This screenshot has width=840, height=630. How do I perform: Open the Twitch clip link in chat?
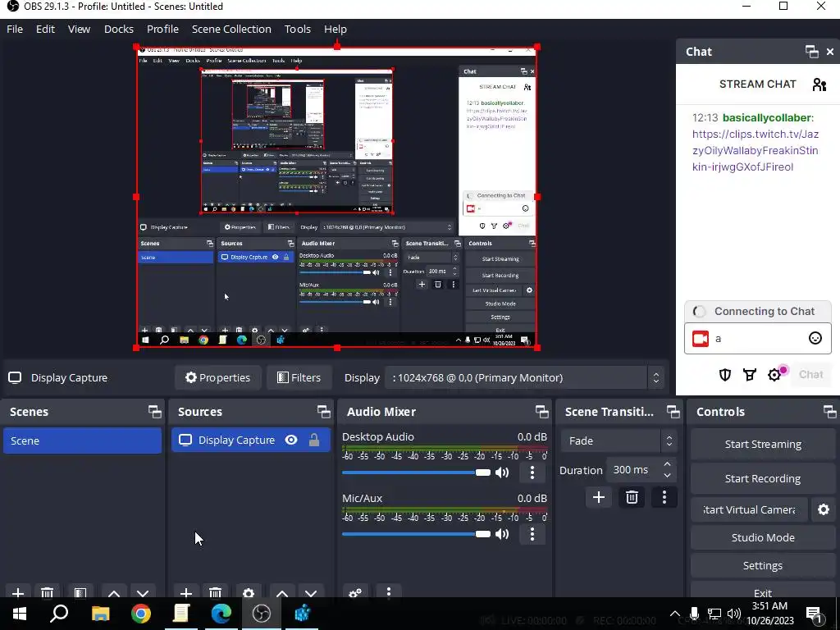click(756, 151)
